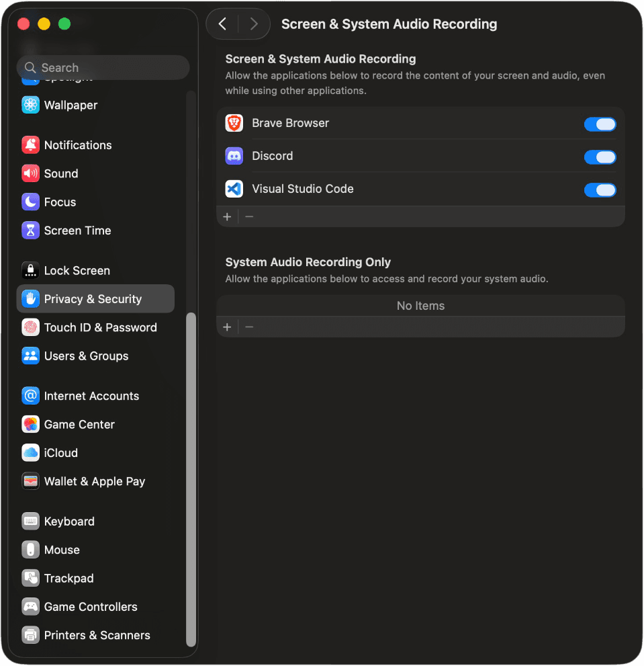Open the Internet Accounts @ icon
Screen dimensions: 644x666
click(31, 395)
